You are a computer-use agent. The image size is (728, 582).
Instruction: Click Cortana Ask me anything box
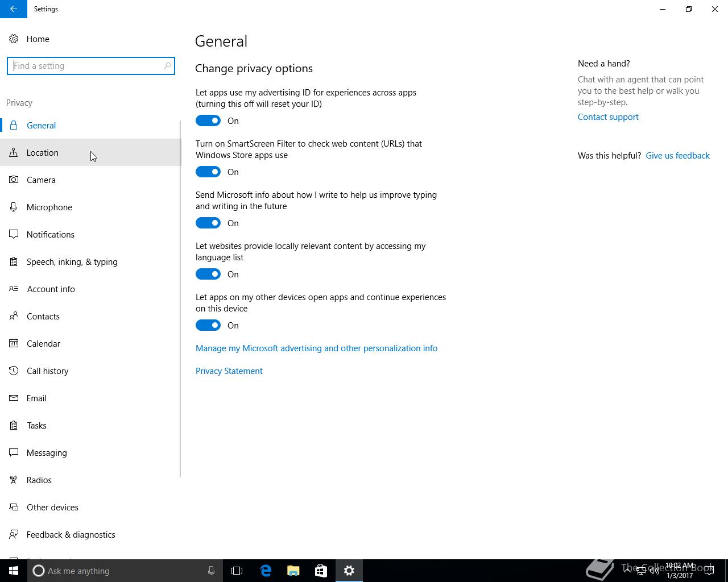[x=125, y=571]
